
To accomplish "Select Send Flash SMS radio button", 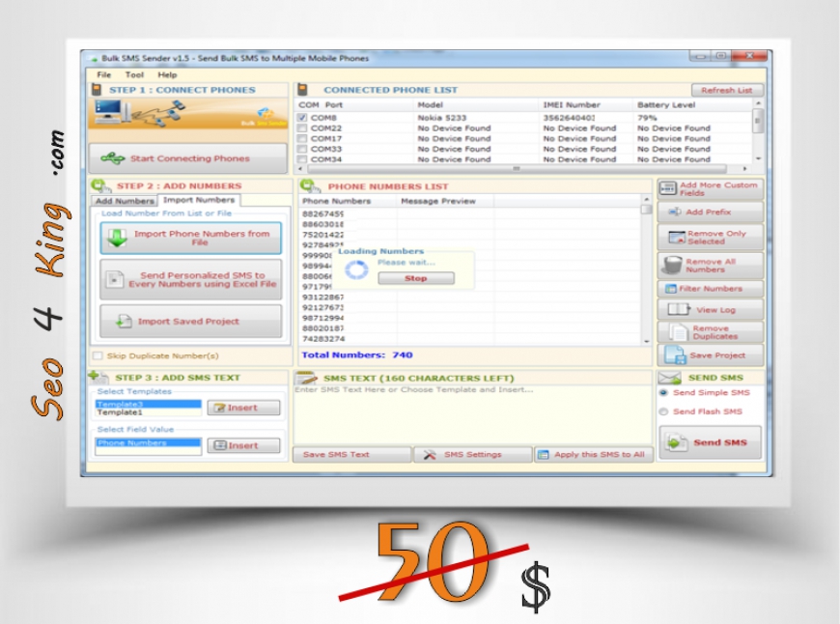I will click(x=663, y=411).
